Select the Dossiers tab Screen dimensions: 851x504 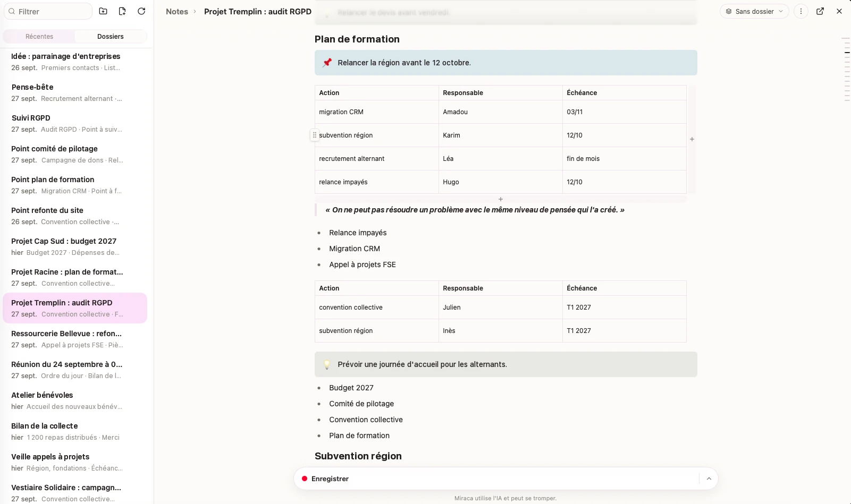pyautogui.click(x=111, y=37)
